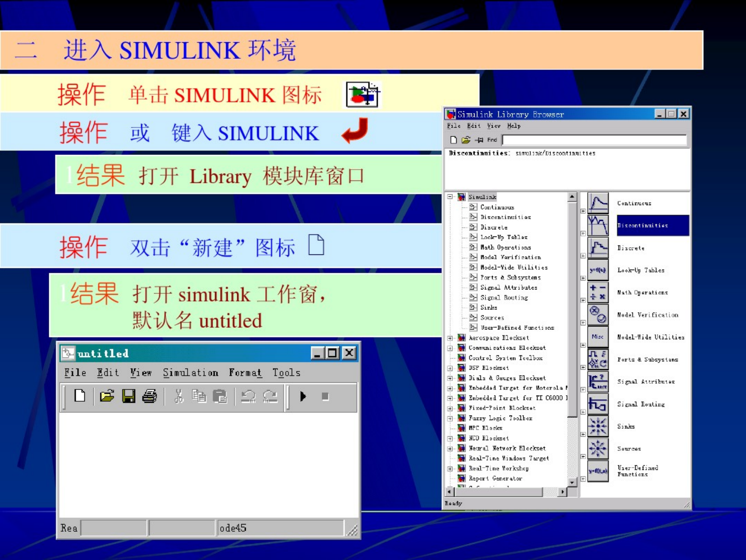Select the Sinks block library icon
This screenshot has width=746, height=560.
tap(598, 426)
